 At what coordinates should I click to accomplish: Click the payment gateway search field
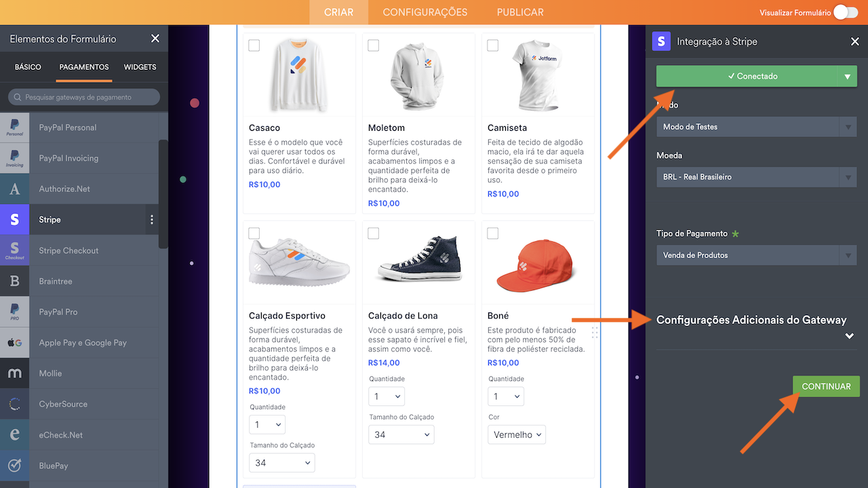84,97
